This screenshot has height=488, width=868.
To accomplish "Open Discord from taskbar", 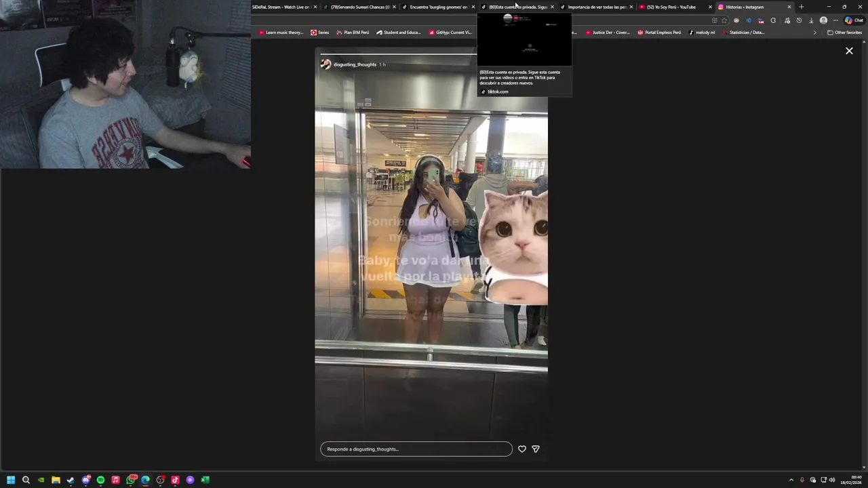I will tap(86, 480).
